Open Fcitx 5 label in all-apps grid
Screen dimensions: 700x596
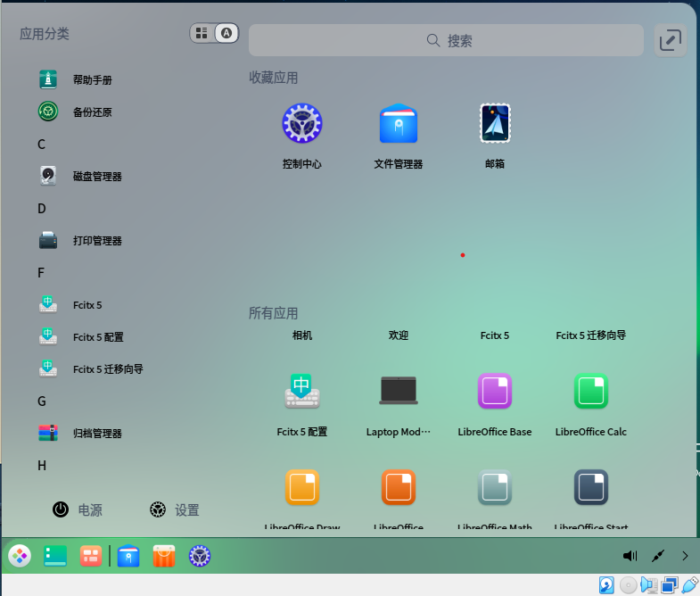point(495,335)
